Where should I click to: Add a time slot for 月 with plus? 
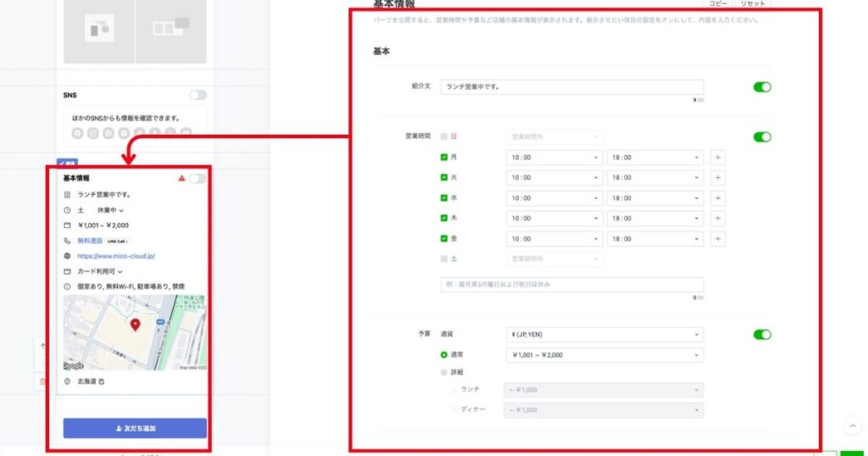click(x=717, y=157)
